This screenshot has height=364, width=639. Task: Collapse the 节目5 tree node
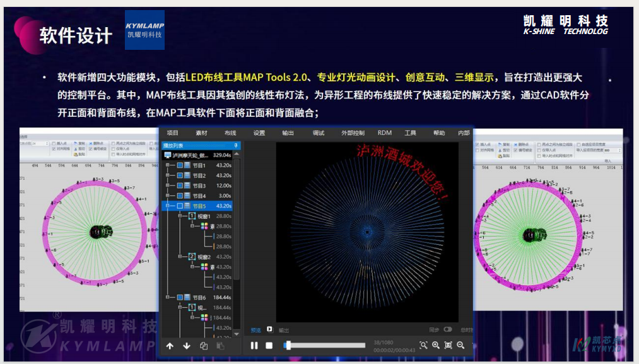pos(168,206)
